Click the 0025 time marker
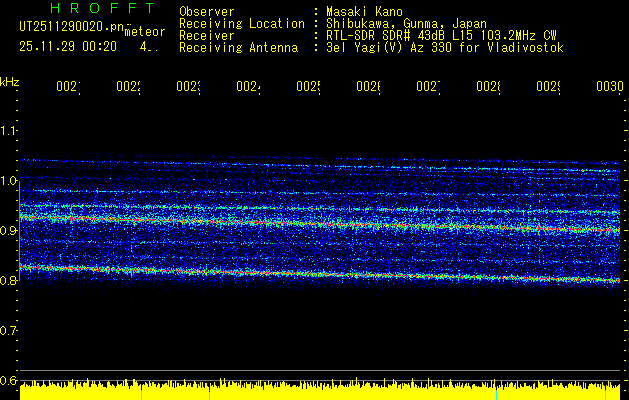Viewport: 629px width, 400px height. tap(308, 87)
